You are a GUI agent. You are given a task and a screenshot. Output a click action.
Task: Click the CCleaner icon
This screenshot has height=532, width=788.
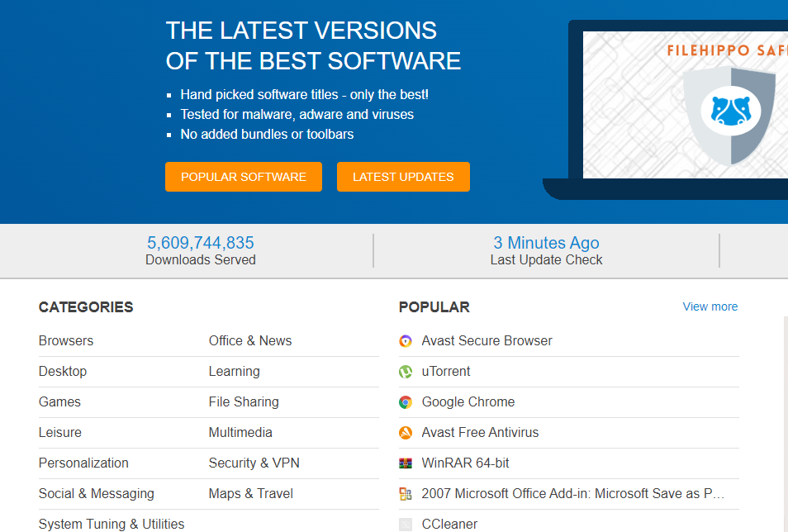[406, 525]
